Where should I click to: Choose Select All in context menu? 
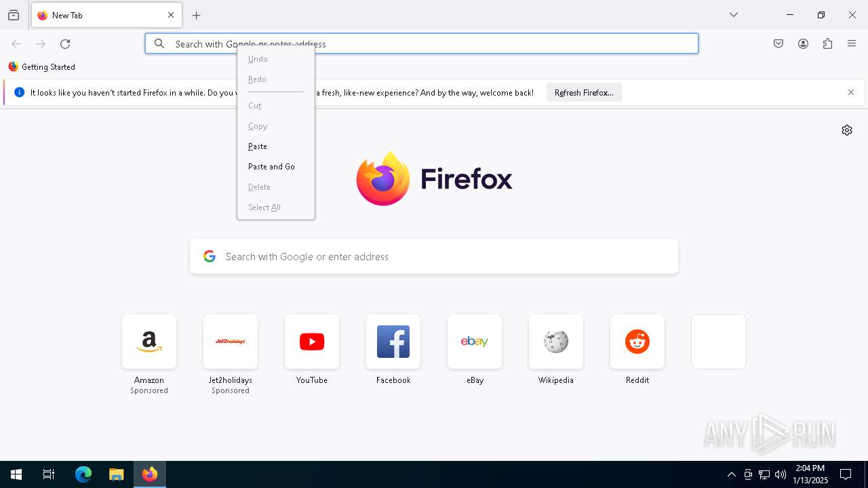point(275,207)
